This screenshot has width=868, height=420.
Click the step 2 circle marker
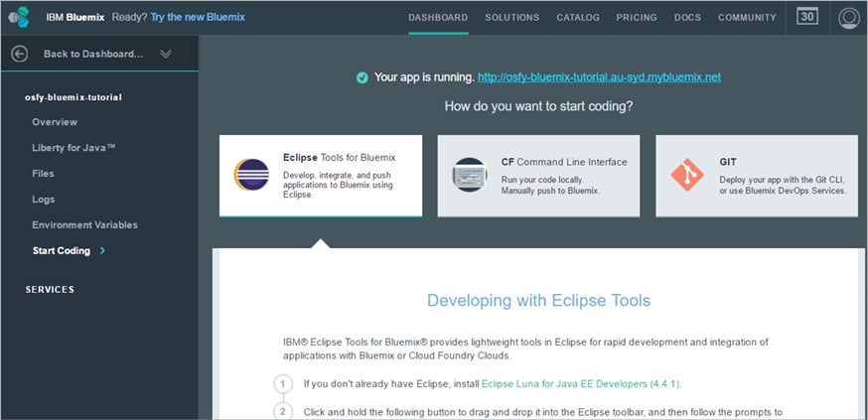tap(282, 411)
